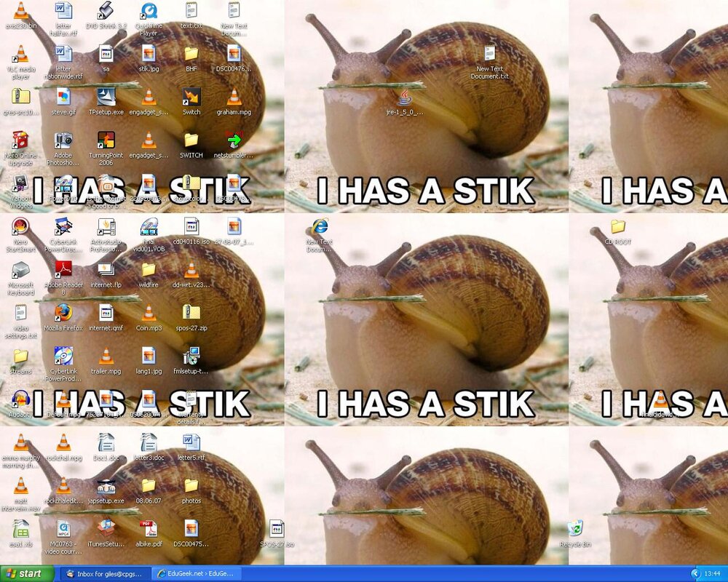Select the cd040116.iso disc image
Viewport: 728px width, 582px height.
[191, 226]
